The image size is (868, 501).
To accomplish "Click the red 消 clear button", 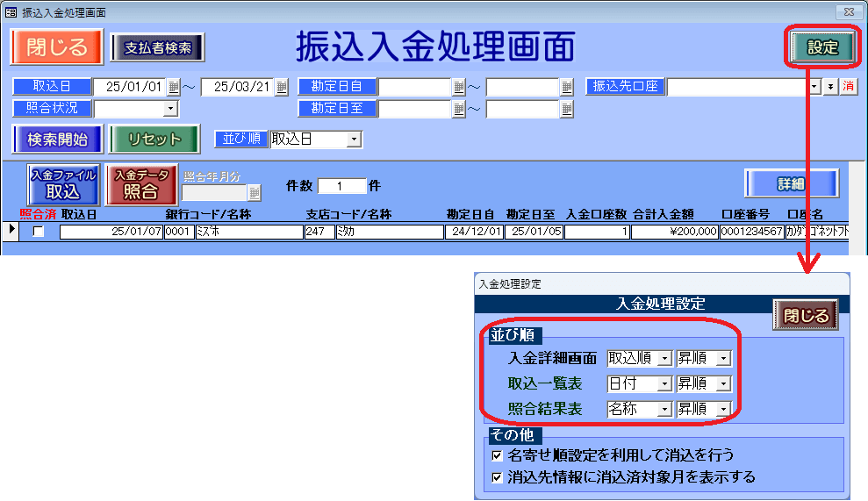I will 848,87.
